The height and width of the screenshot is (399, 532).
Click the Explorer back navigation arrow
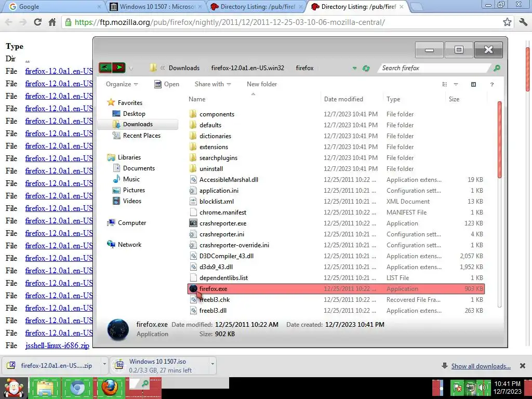click(105, 68)
